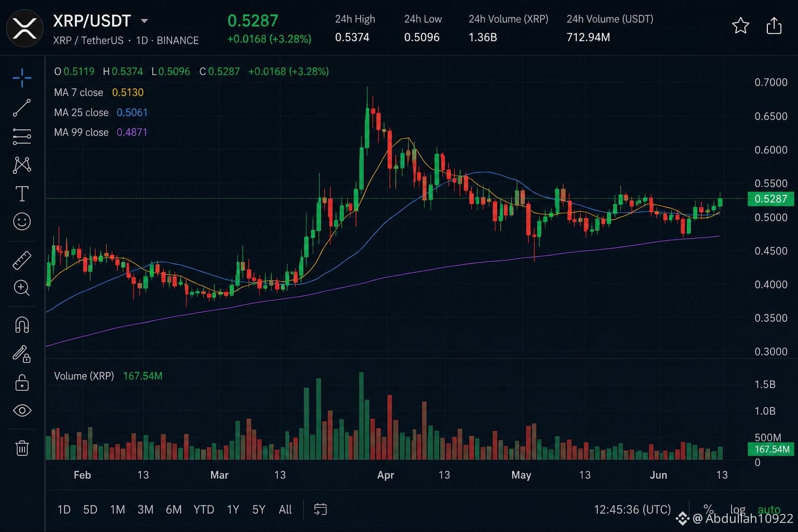Click the current price label 0.5287 on axis
This screenshot has height=532, width=798.
(x=770, y=198)
